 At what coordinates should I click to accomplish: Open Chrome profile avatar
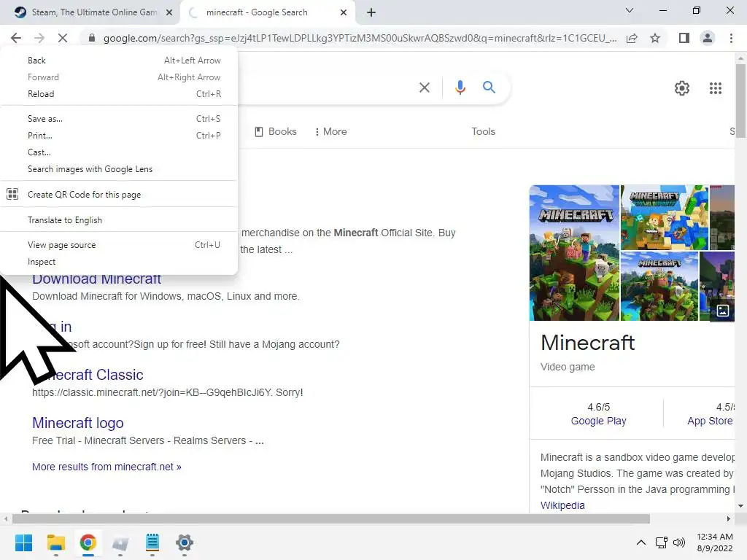click(x=708, y=38)
